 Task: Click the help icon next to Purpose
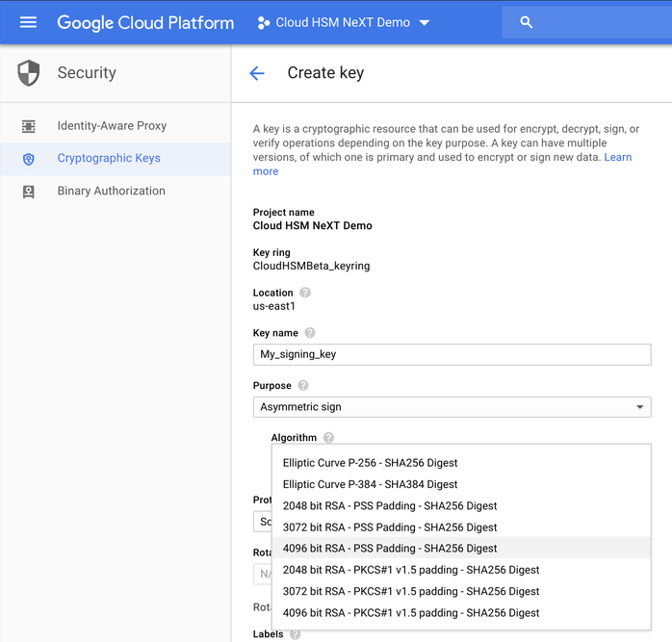pyautogui.click(x=303, y=385)
